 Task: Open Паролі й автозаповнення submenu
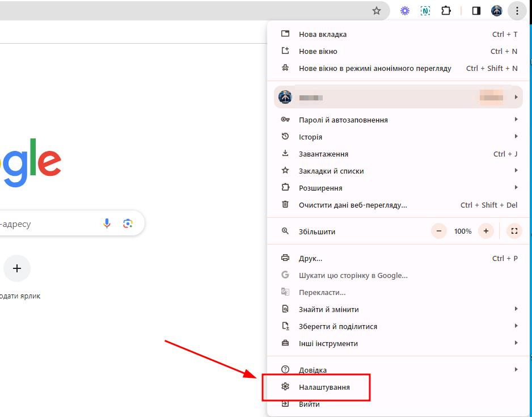(399, 120)
